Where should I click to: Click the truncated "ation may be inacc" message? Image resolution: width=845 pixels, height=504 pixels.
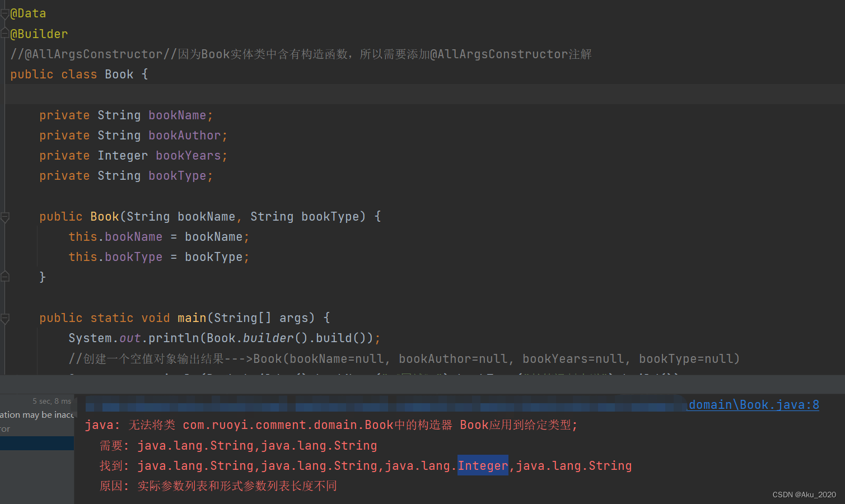36,414
